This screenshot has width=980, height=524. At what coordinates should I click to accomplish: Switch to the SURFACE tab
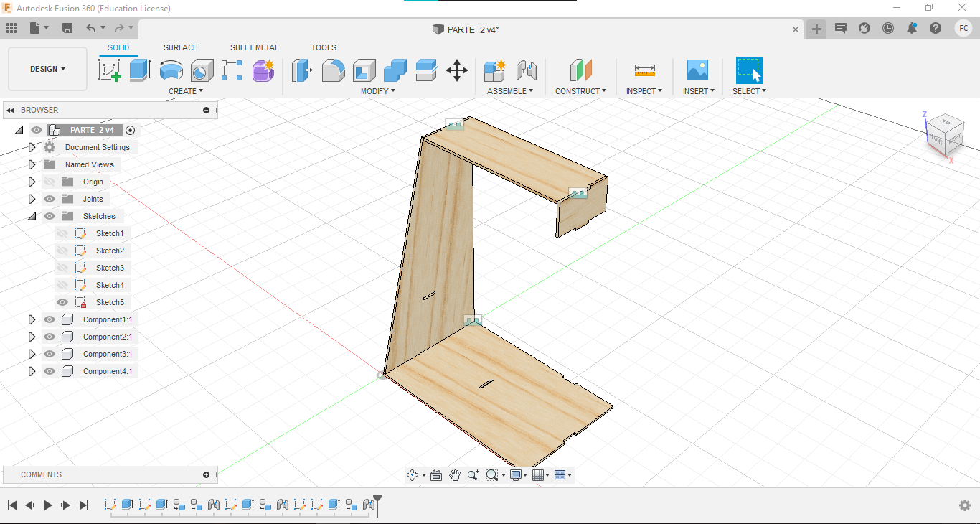[180, 47]
